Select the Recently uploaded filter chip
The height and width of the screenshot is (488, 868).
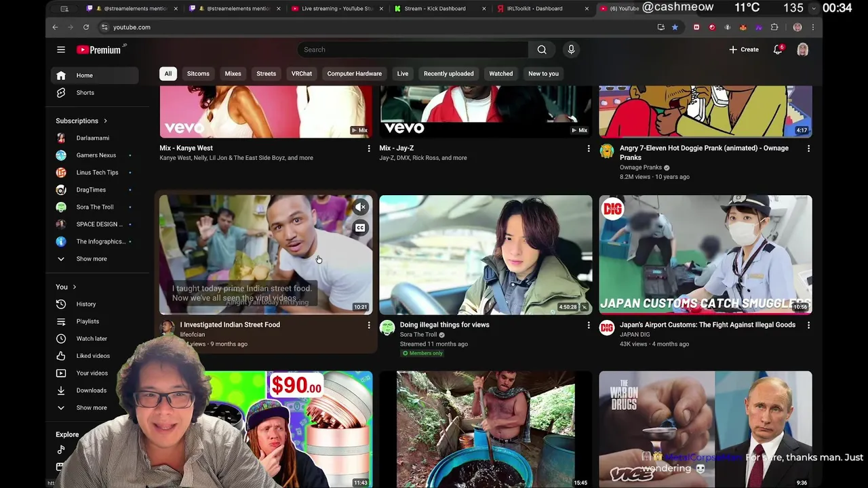(x=448, y=73)
